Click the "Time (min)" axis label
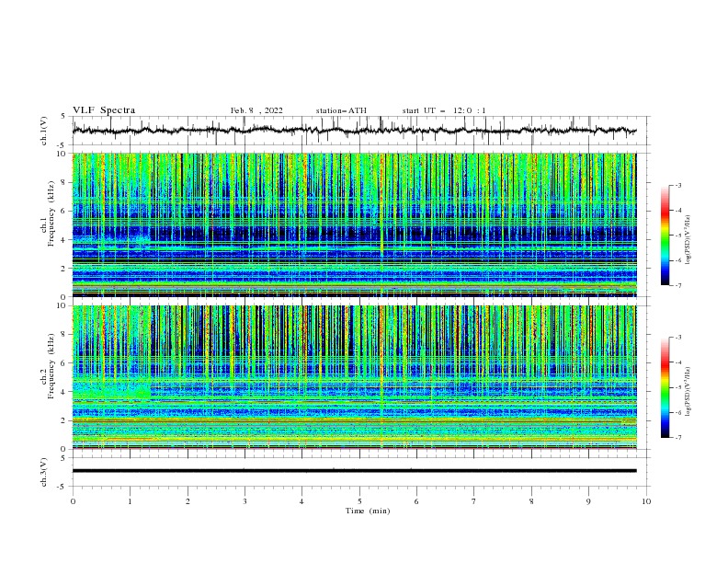The image size is (728, 563). (368, 511)
